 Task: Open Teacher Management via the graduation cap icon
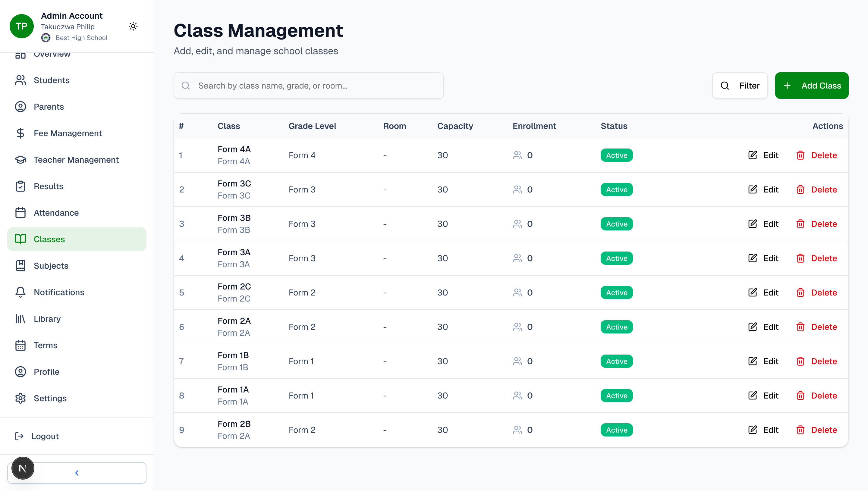point(20,160)
